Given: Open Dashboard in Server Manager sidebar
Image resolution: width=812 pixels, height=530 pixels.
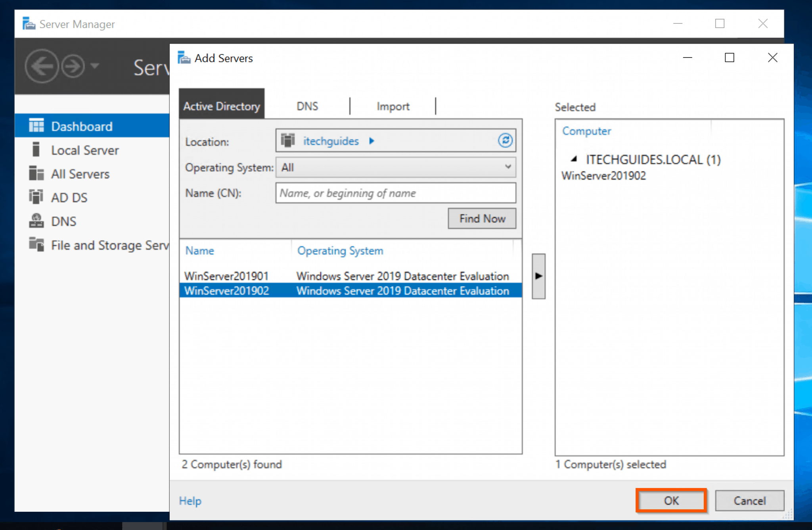Looking at the screenshot, I should tap(92, 126).
